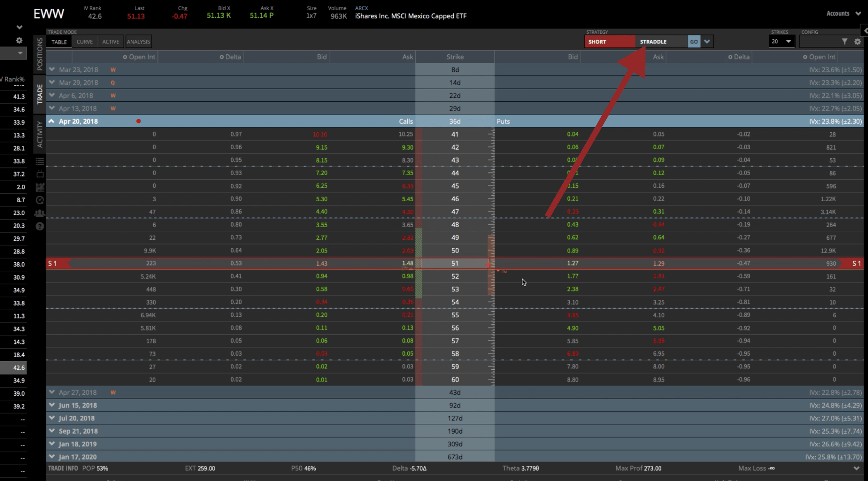Expand the Jun 15, 2018 expiration
This screenshot has width=868, height=481.
click(x=52, y=405)
